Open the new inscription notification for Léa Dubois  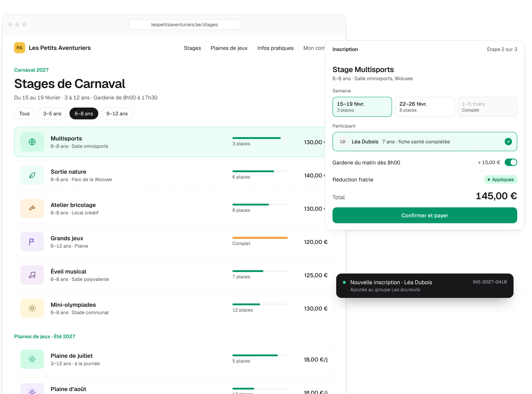pos(425,286)
